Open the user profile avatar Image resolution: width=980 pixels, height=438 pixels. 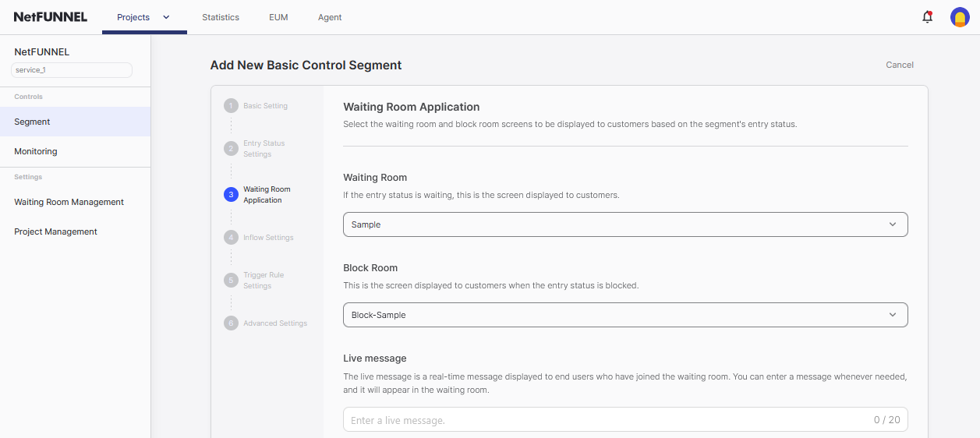[960, 17]
